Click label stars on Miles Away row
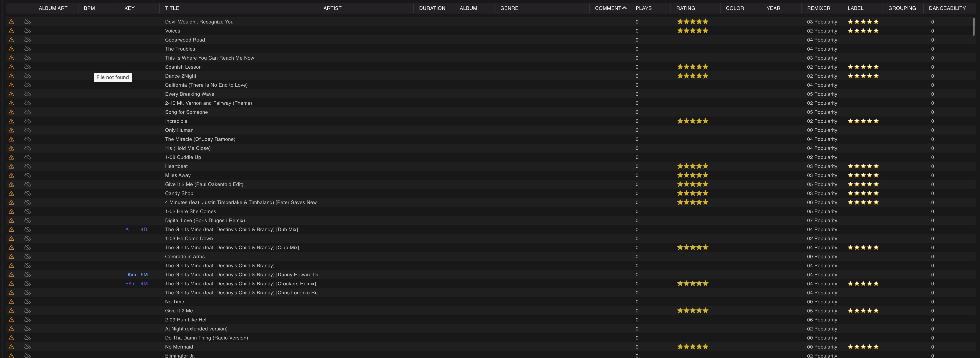This screenshot has width=980, height=358. click(863, 175)
